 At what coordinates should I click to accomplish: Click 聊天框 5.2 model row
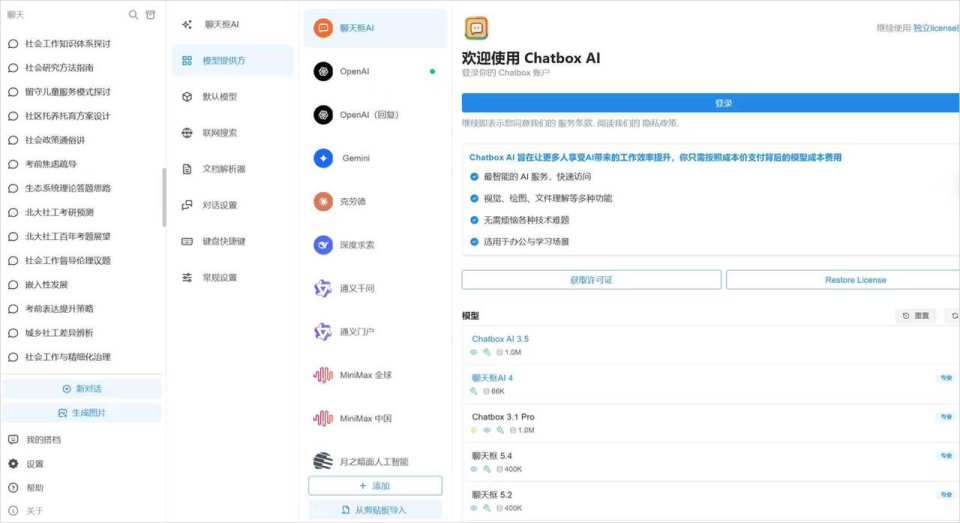pyautogui.click(x=710, y=501)
